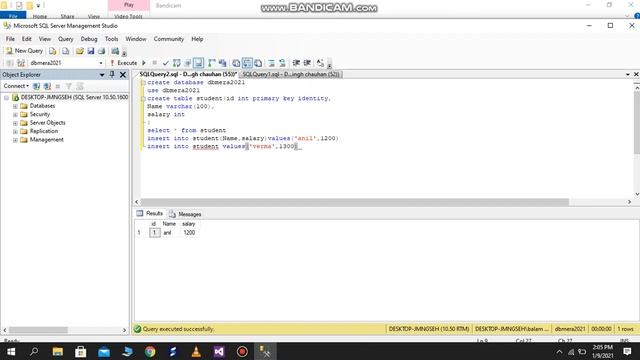This screenshot has width=640, height=360.
Task: Open Google Chrome from the taskbar
Action: pyautogui.click(x=150, y=351)
